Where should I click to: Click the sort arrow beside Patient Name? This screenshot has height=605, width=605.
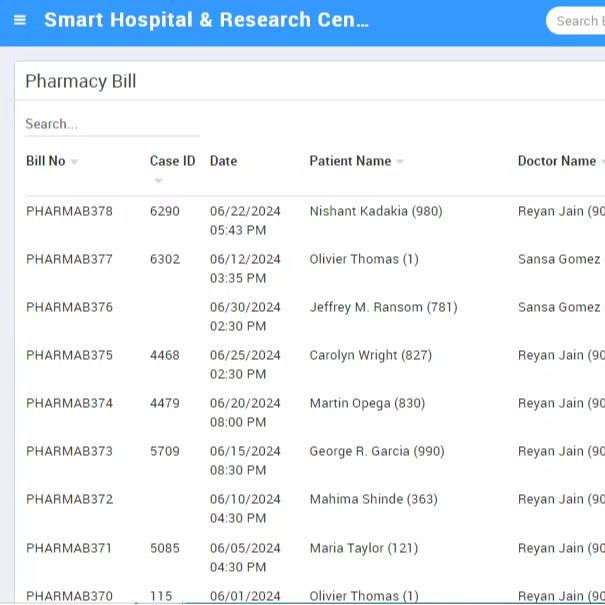tap(400, 162)
